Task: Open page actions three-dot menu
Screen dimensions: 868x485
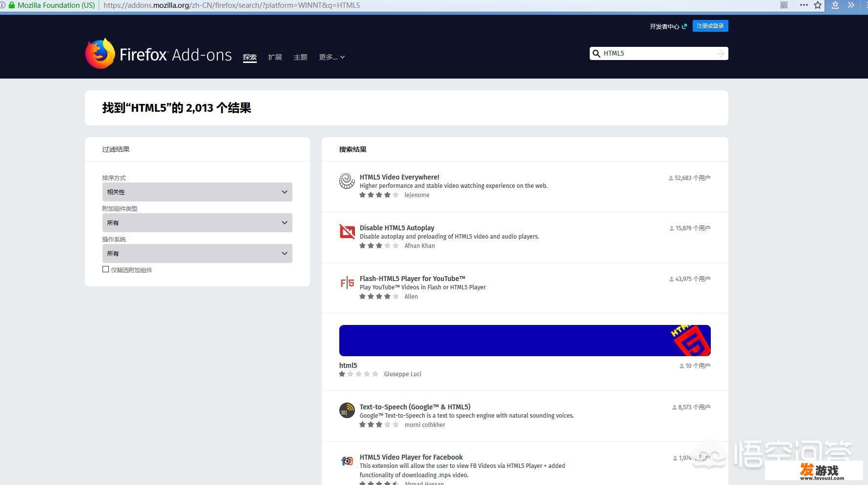Action: (x=804, y=5)
